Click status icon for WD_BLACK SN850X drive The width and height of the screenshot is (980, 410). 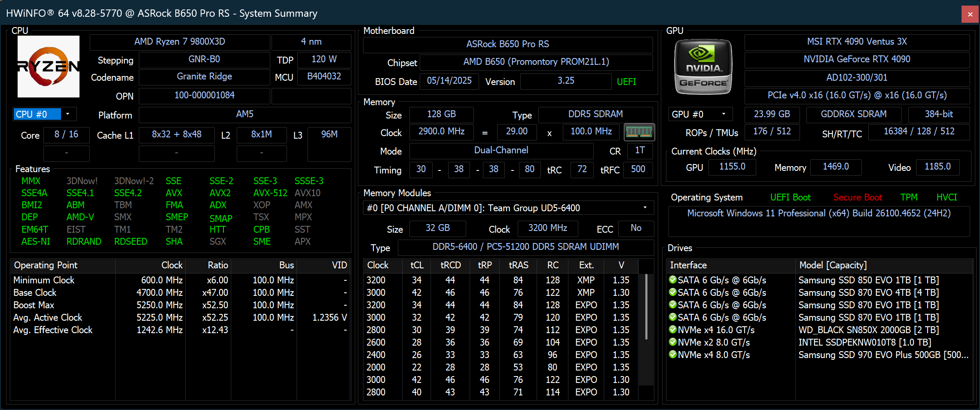coord(673,330)
